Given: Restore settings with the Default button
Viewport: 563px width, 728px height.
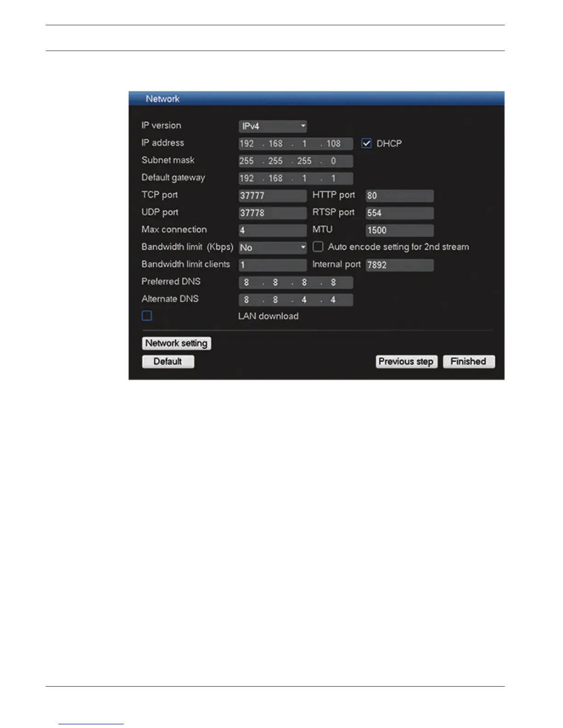Looking at the screenshot, I should [x=168, y=361].
